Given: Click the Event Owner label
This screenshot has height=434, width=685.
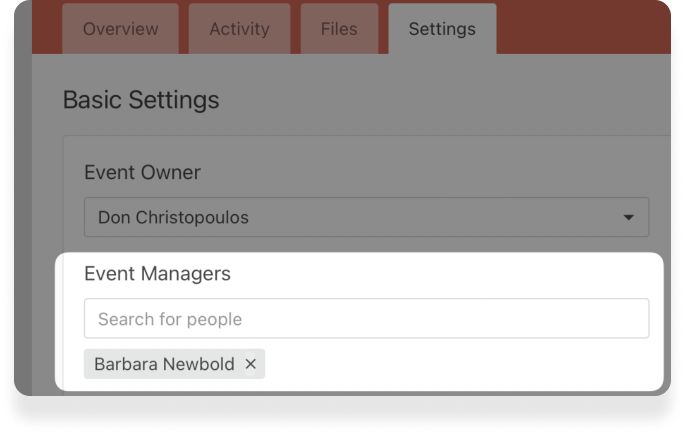Looking at the screenshot, I should pyautogui.click(x=142, y=172).
